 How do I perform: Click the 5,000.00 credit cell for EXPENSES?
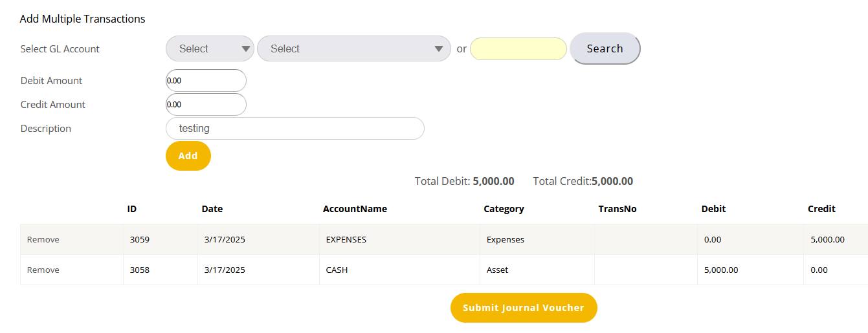[x=827, y=240]
